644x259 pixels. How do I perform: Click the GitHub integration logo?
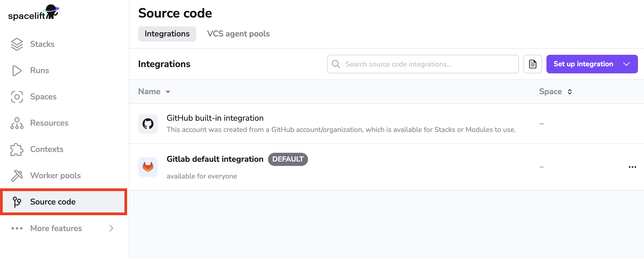point(148,123)
